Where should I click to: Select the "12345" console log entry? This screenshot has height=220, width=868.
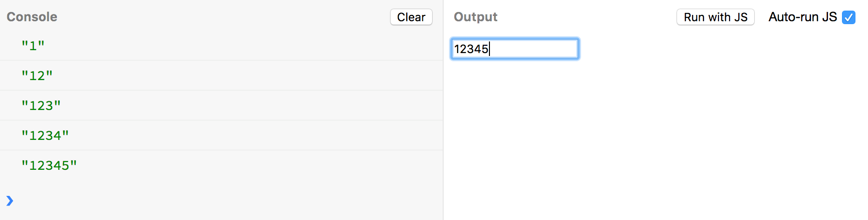tap(221, 165)
